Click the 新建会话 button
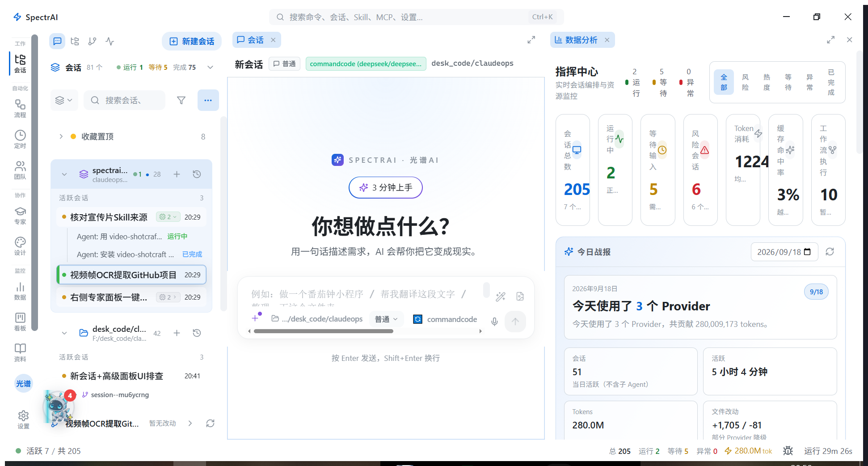Viewport: 868px width, 466px height. coord(192,41)
